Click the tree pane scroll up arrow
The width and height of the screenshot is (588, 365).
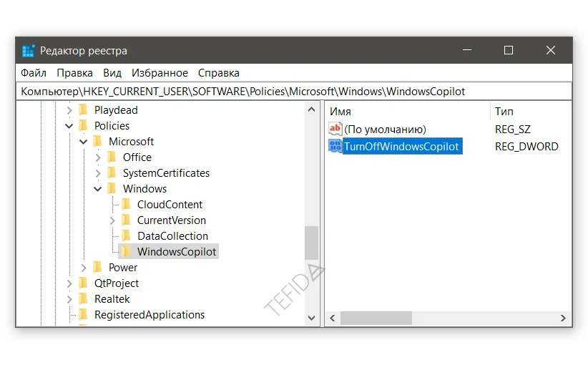(x=311, y=109)
